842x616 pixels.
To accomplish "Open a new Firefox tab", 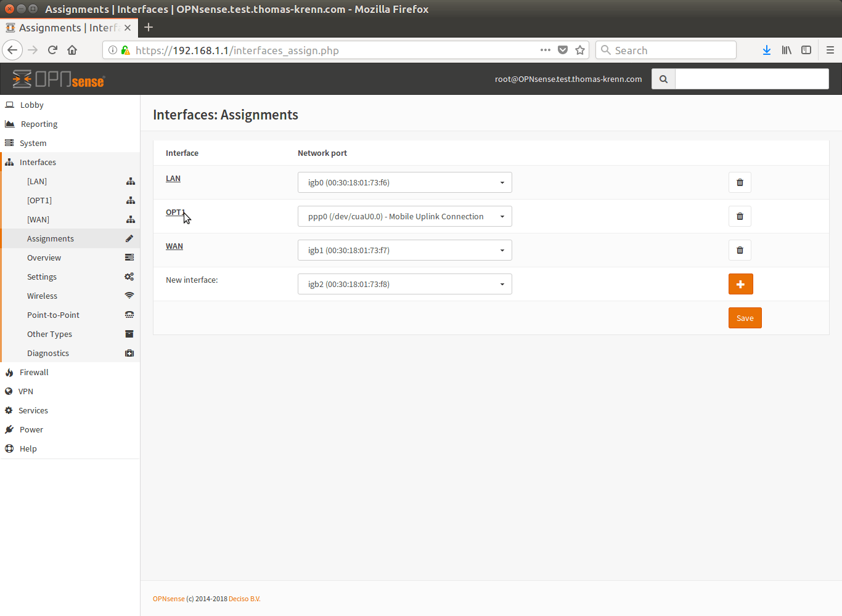I will 149,28.
